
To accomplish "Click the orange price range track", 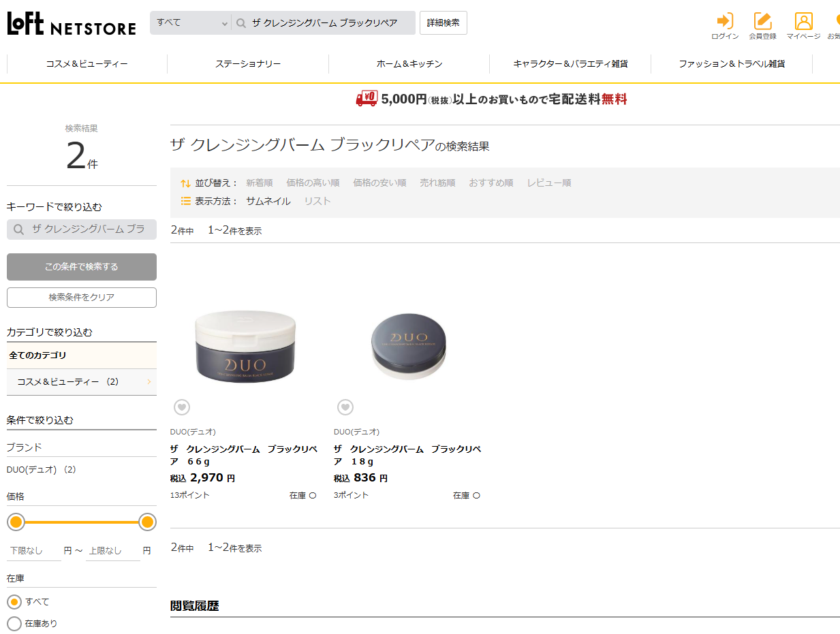I will (x=82, y=522).
